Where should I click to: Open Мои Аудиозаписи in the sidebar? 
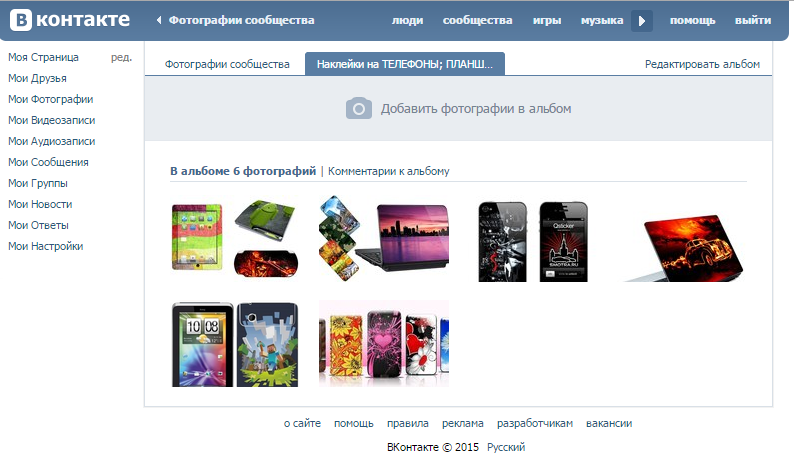pyautogui.click(x=52, y=141)
